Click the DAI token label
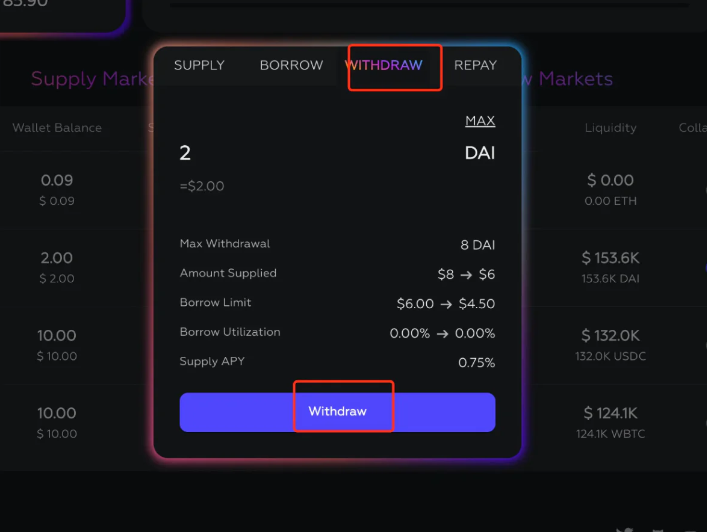707x532 pixels. coord(480,153)
